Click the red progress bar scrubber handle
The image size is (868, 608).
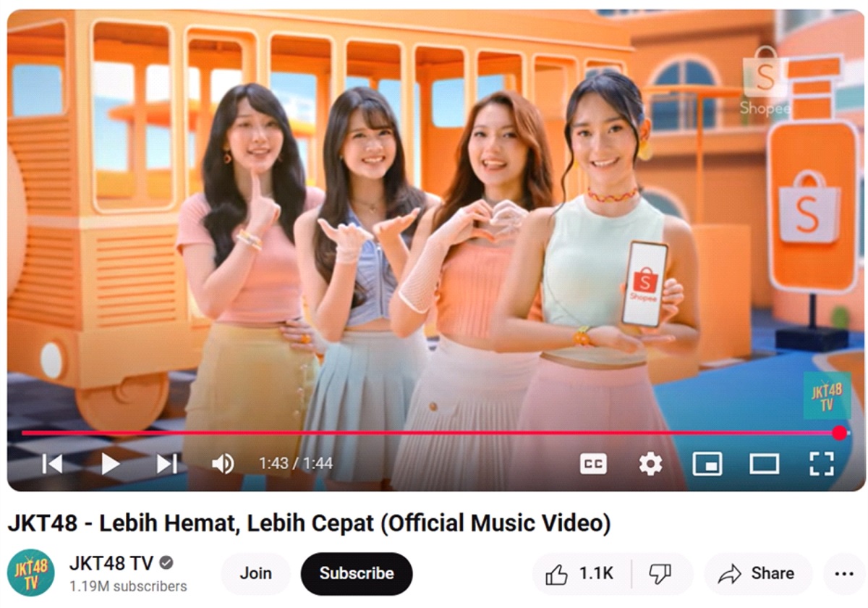[839, 433]
